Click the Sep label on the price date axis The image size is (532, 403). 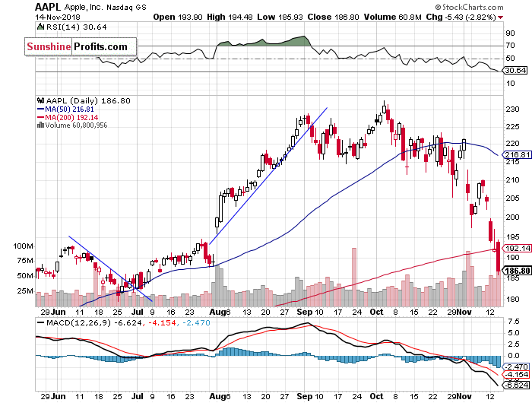304,312
